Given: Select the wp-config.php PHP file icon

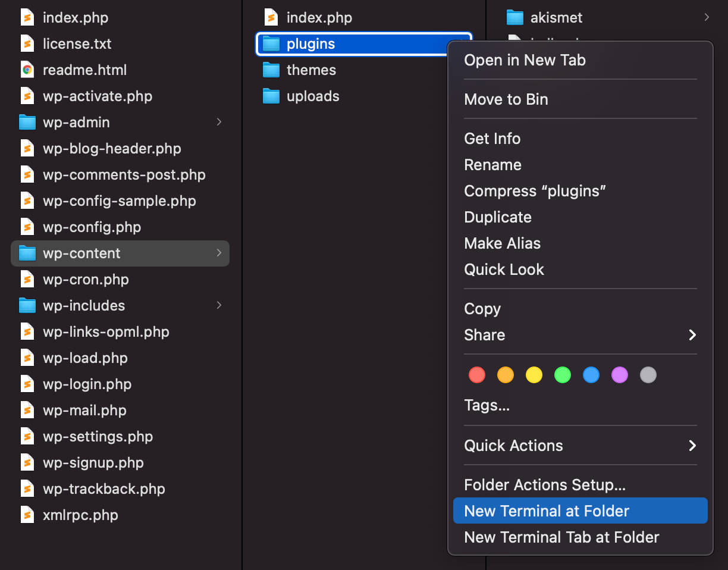Looking at the screenshot, I should click(x=27, y=227).
